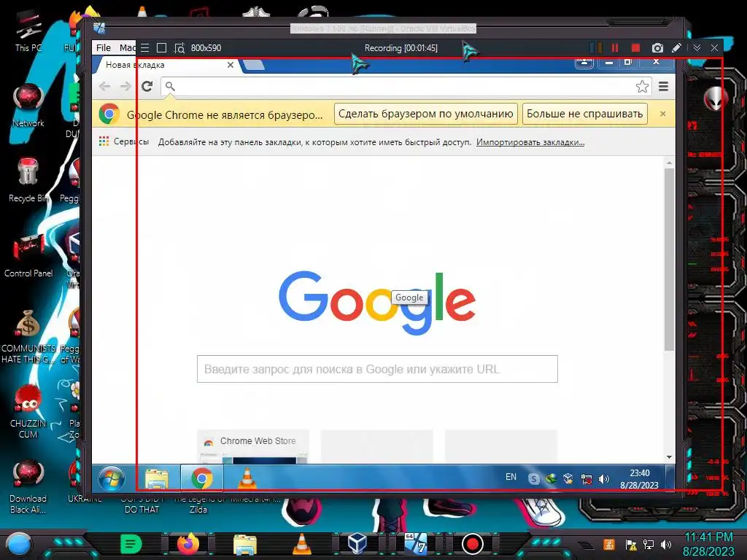The height and width of the screenshot is (560, 747).
Task: Select the This PC desktop icon
Action: coord(28,31)
